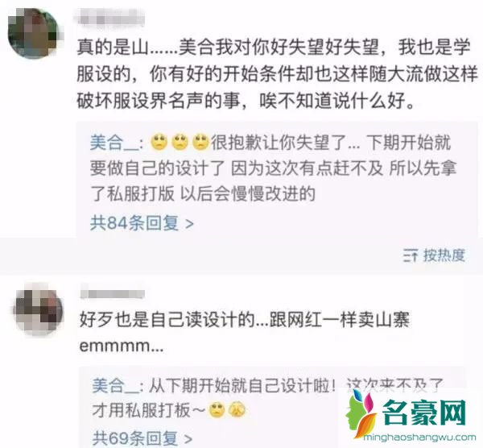The height and width of the screenshot is (448, 483).
Task: Click the crying emoji in second reply
Action: point(237,410)
